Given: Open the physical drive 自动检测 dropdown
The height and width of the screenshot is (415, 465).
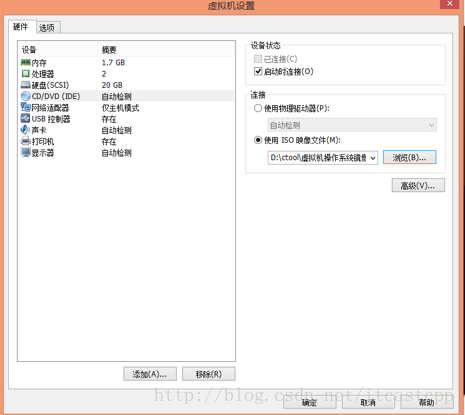Looking at the screenshot, I should tap(352, 125).
